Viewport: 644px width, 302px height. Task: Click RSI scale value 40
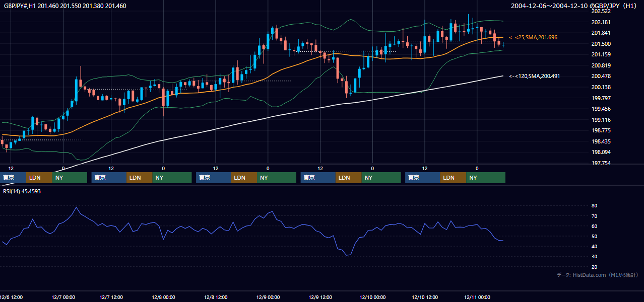594,246
